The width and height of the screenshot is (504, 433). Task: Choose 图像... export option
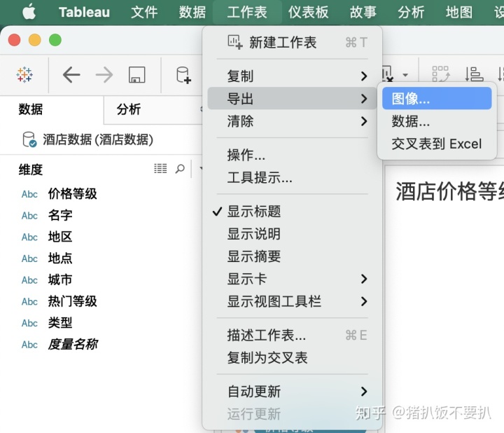437,99
